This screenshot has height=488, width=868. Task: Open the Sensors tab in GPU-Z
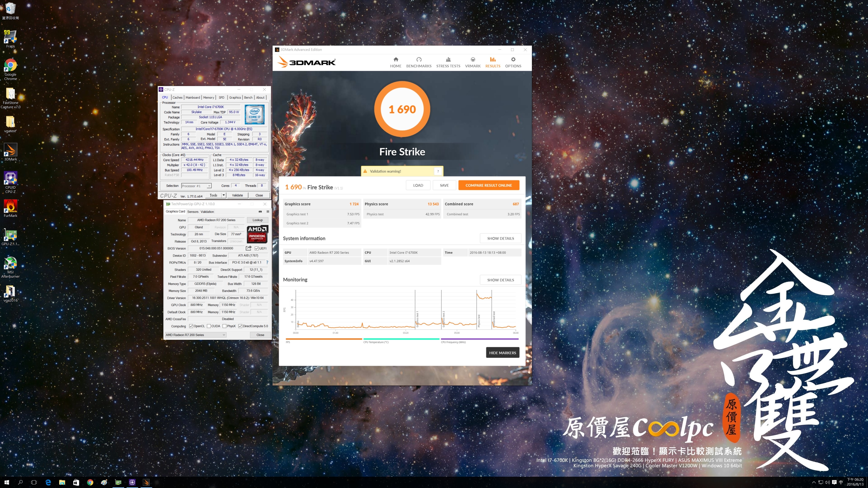point(193,212)
